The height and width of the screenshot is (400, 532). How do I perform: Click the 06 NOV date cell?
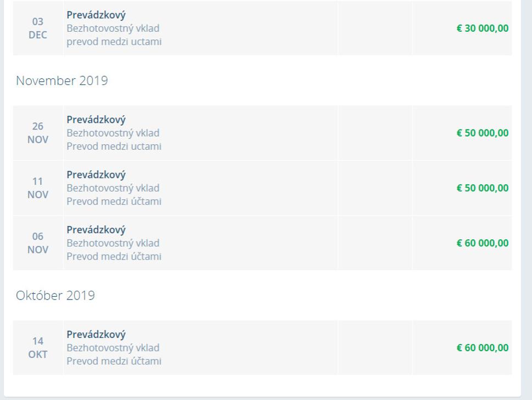38,243
